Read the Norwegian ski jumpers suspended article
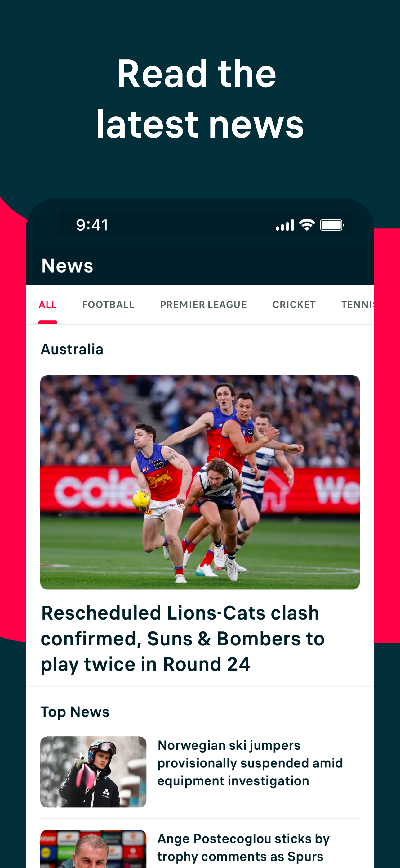Viewport: 400px width, 868px height. 250,763
